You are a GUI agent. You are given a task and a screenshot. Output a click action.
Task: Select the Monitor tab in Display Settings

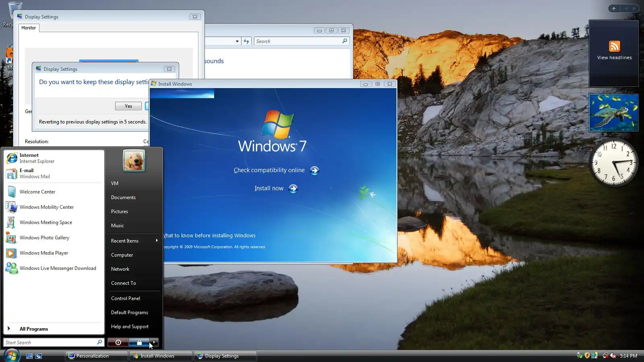coord(29,28)
